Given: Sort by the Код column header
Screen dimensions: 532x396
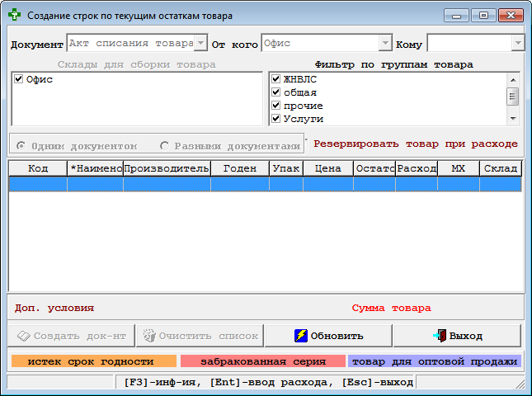Looking at the screenshot, I should pos(38,168).
